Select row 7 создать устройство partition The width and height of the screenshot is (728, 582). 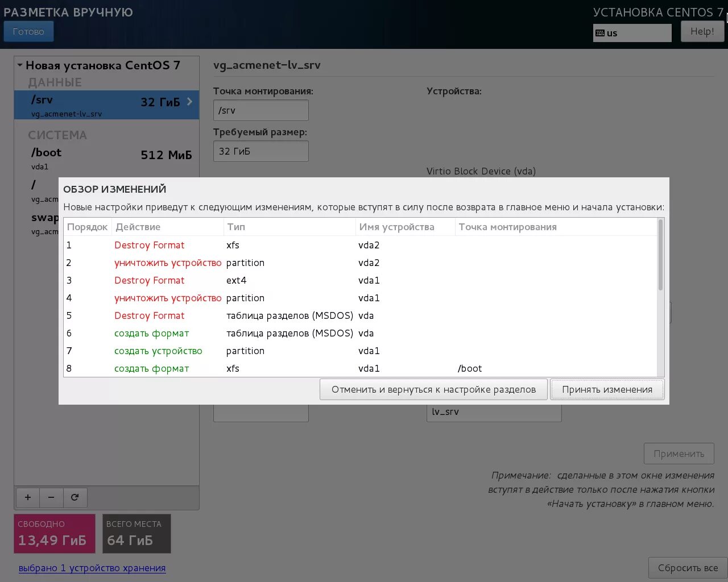[x=360, y=351]
